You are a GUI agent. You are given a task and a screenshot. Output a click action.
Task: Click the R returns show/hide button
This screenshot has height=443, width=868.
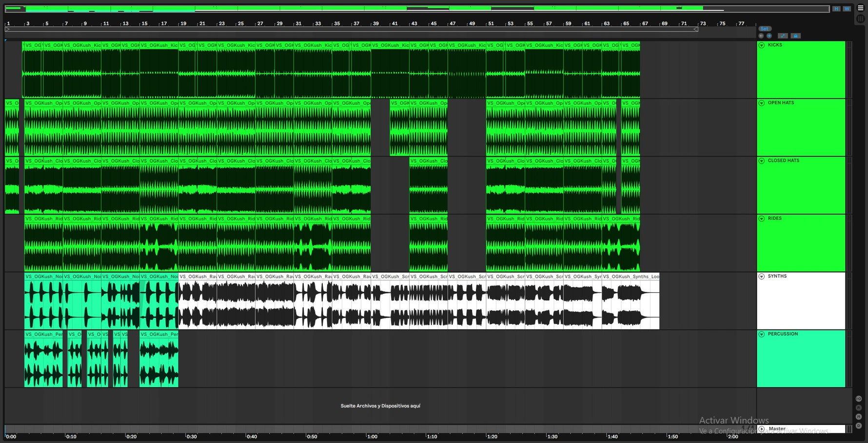[859, 408]
